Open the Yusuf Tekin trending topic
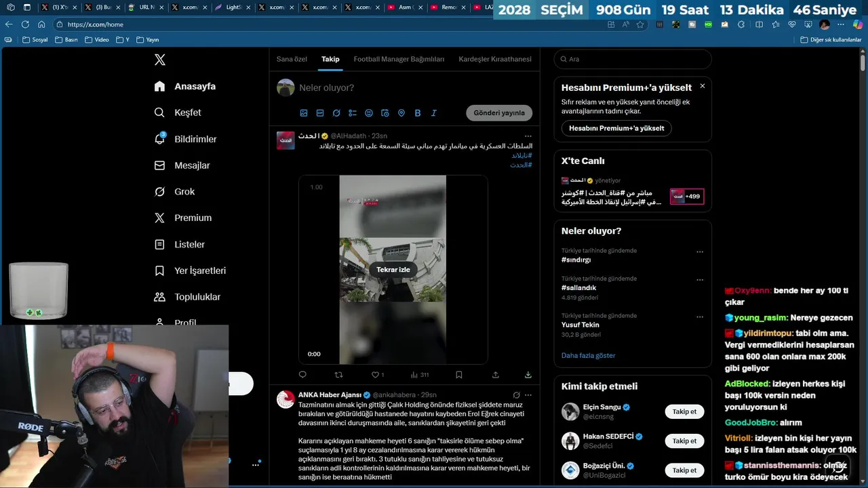 (580, 325)
